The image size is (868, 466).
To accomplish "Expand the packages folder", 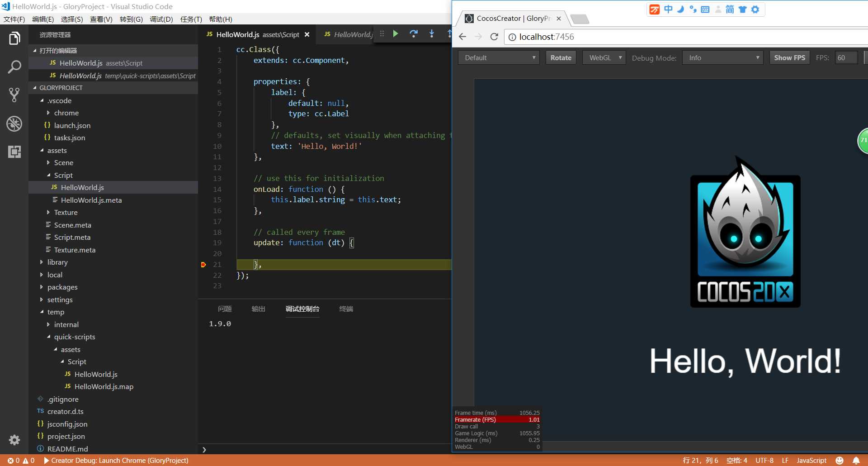I will (x=62, y=287).
